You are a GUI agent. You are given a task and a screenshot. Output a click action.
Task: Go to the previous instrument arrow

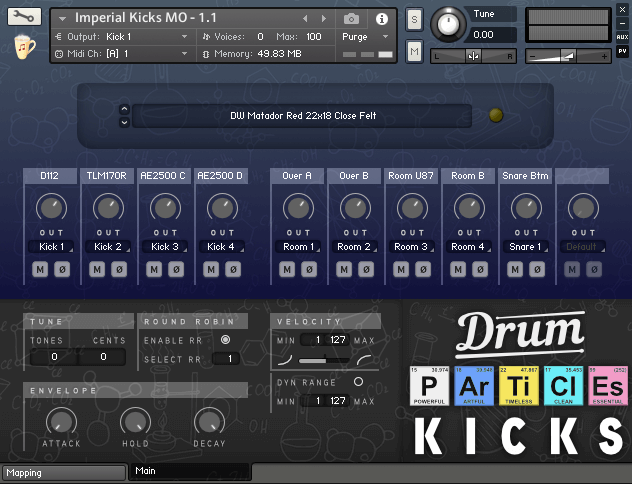305,19
